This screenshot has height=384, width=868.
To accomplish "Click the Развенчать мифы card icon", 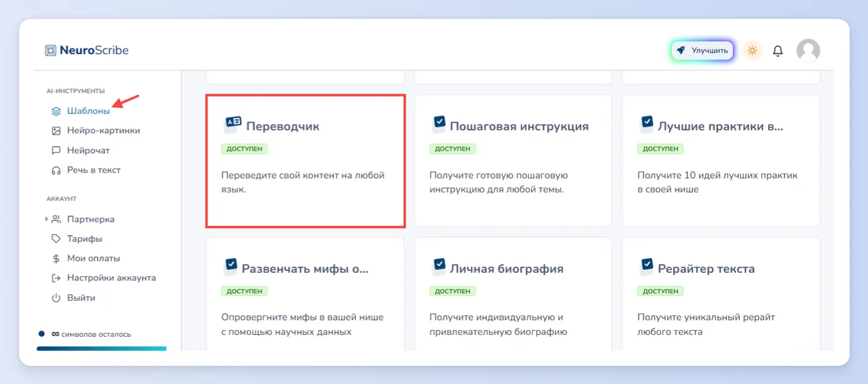I will pyautogui.click(x=230, y=266).
